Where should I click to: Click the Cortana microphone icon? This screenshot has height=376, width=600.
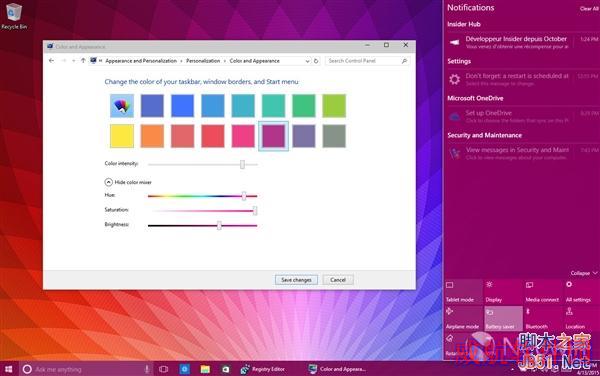tap(147, 369)
